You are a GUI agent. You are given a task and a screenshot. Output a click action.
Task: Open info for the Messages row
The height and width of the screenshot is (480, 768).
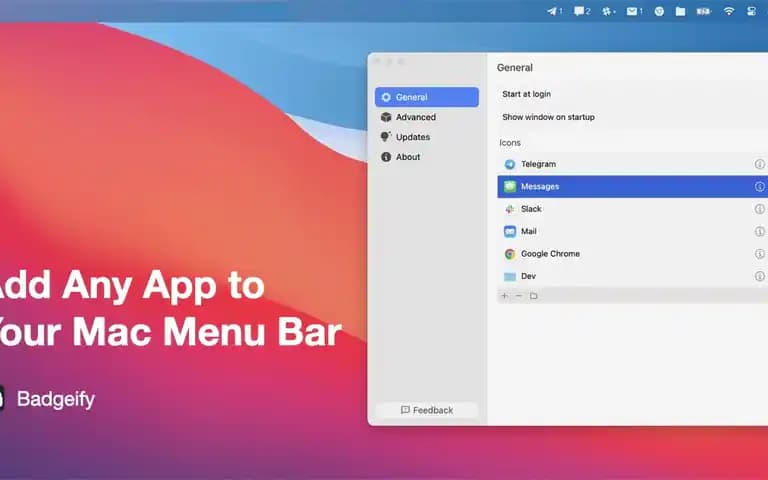pos(759,187)
